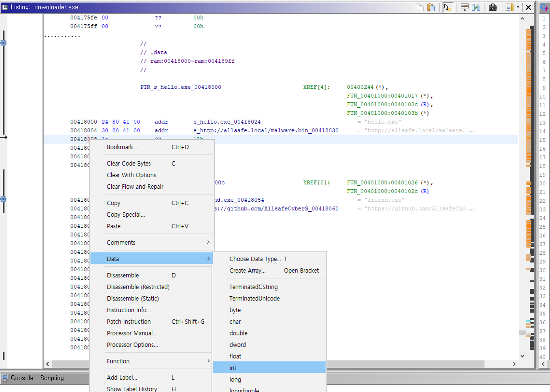The height and width of the screenshot is (392, 550).
Task: Choose Disassemble (Static) entry
Action: click(x=152, y=299)
